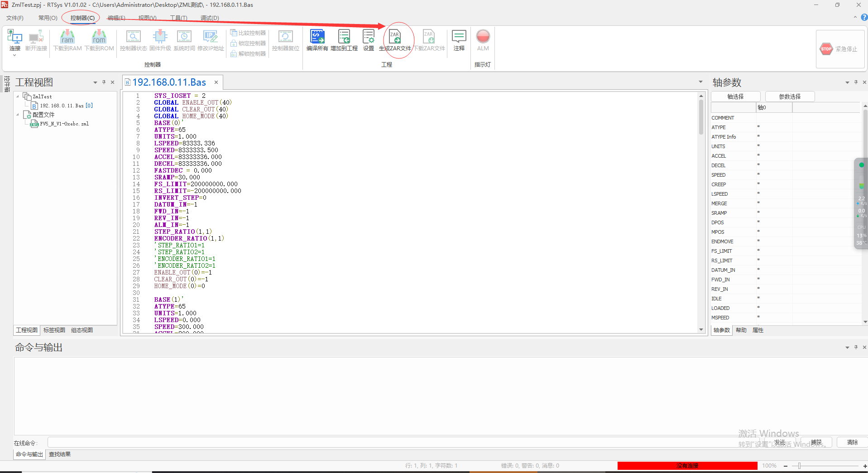Collapse the 配置文件 tree node
The height and width of the screenshot is (473, 868).
pyautogui.click(x=18, y=114)
